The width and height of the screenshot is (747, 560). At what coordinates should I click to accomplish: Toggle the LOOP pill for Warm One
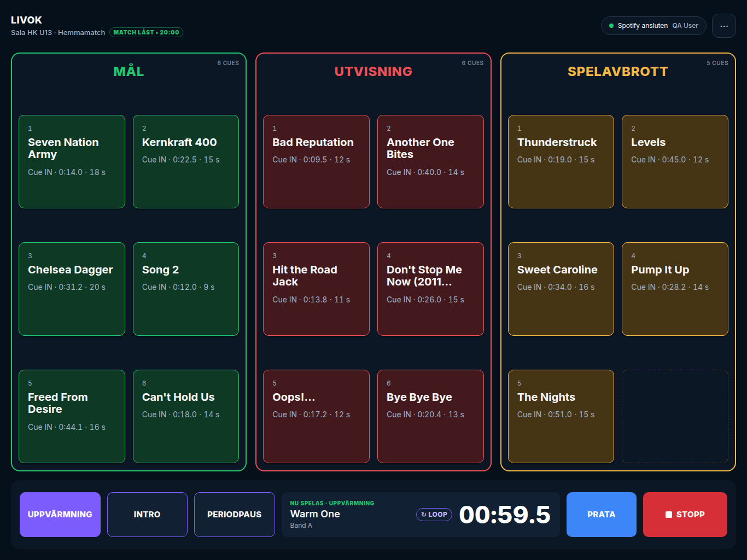click(x=434, y=515)
